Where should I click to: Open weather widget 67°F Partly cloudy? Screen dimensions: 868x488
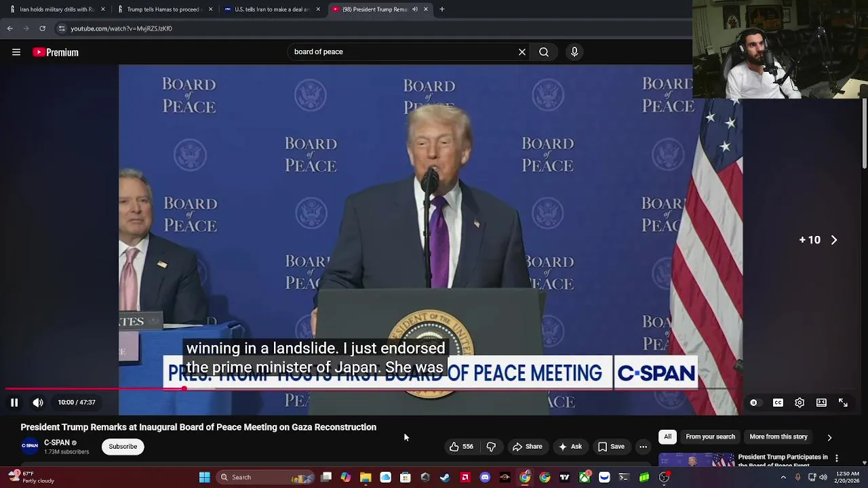pos(30,477)
